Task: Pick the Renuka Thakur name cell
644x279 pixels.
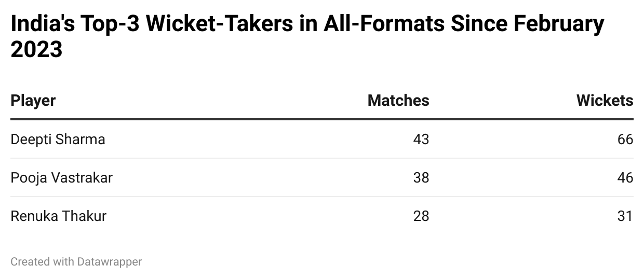Action: (58, 216)
